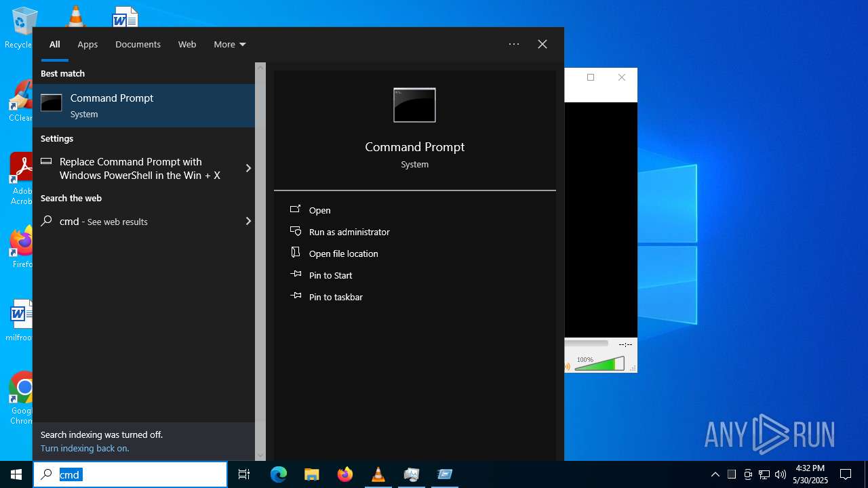Screen dimensions: 868x488
Task: Open the taskbar app next to VLC
Action: 412,474
